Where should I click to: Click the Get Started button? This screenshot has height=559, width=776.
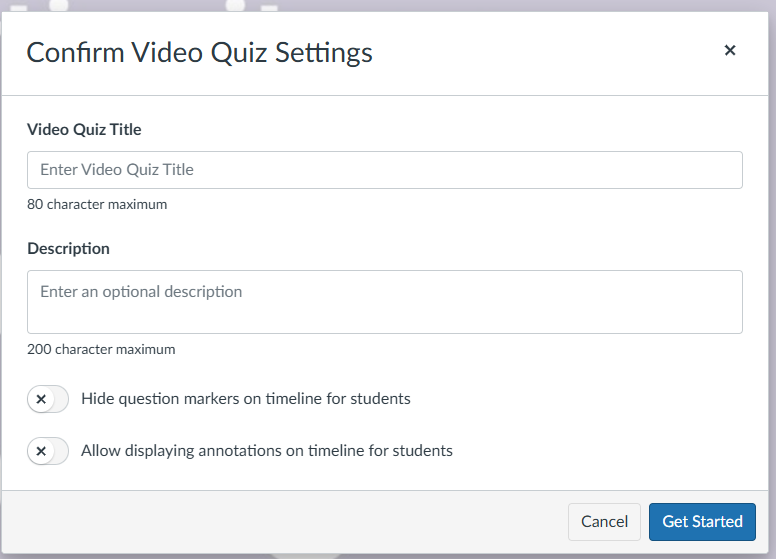[702, 521]
